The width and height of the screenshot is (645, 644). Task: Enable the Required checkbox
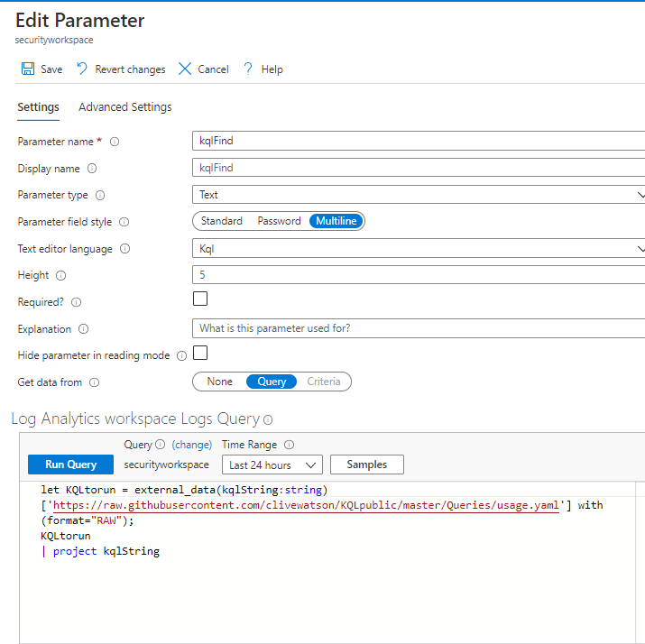pos(200,299)
